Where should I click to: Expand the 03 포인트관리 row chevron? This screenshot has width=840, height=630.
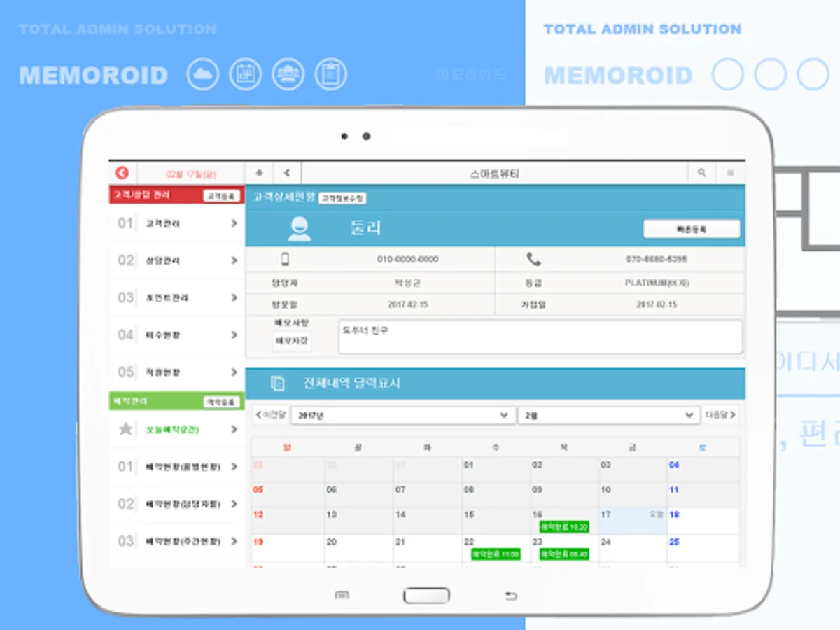click(x=234, y=297)
